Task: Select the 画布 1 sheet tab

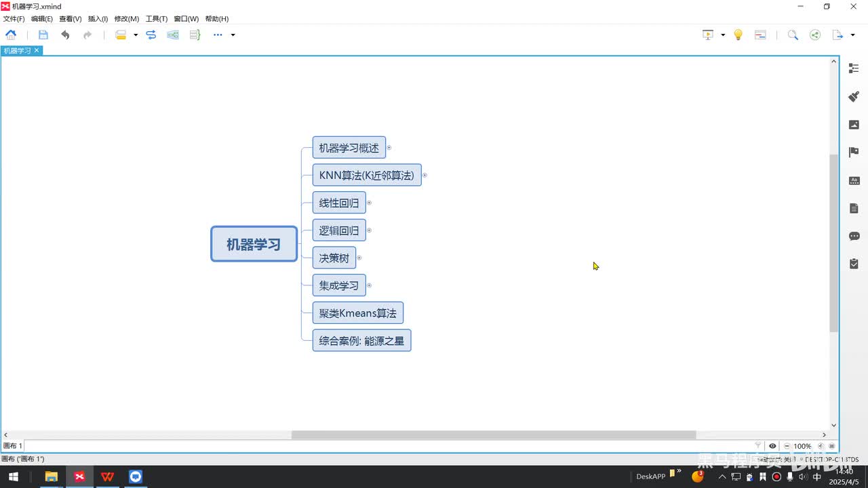Action: point(13,446)
